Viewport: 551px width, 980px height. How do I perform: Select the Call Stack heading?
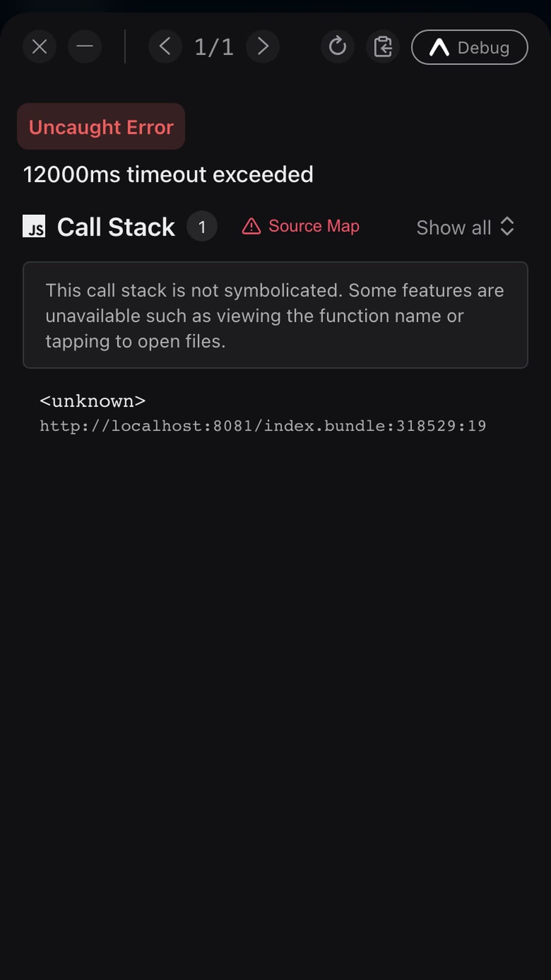116,227
